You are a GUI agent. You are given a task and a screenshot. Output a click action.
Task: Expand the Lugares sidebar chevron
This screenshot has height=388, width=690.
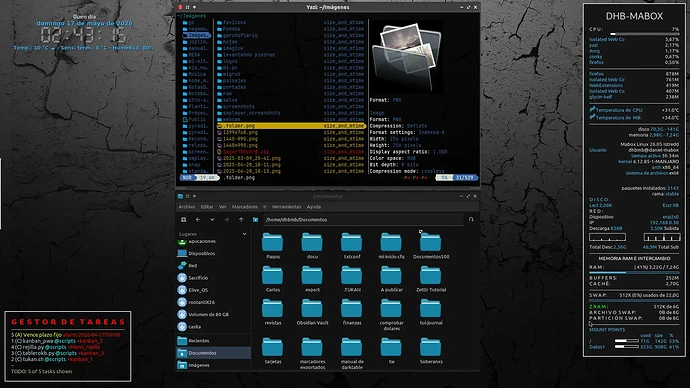tap(245, 234)
